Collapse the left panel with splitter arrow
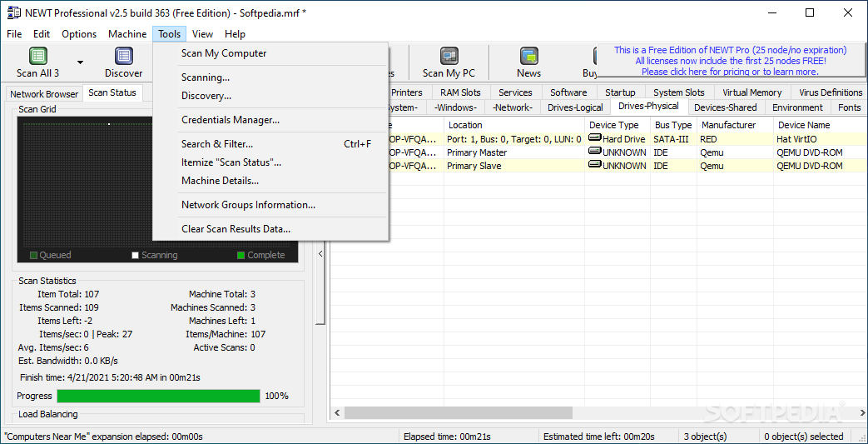The height and width of the screenshot is (444, 868). point(320,253)
